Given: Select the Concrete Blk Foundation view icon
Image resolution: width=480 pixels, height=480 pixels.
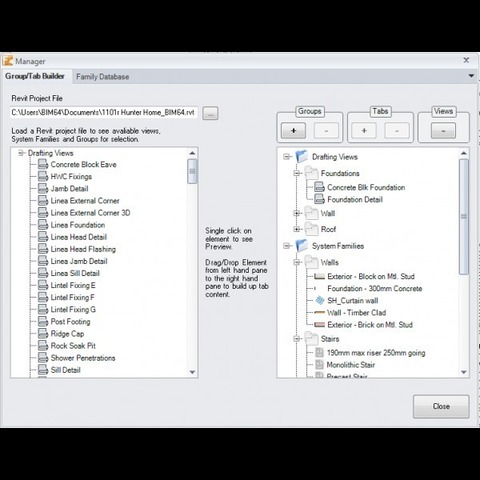Looking at the screenshot, I should coord(319,187).
